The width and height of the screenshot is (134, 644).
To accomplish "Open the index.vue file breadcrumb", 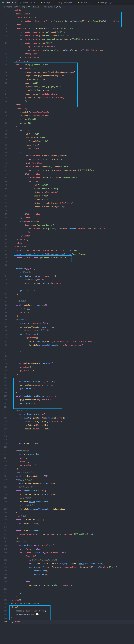I will coord(34,7).
